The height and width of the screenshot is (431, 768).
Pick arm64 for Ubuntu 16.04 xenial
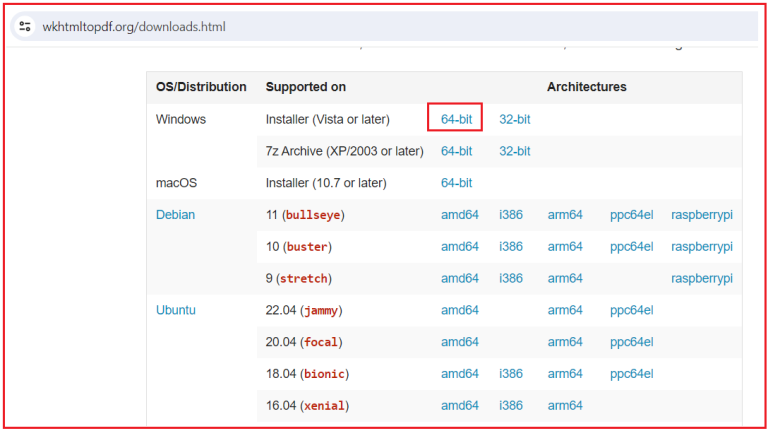click(565, 405)
